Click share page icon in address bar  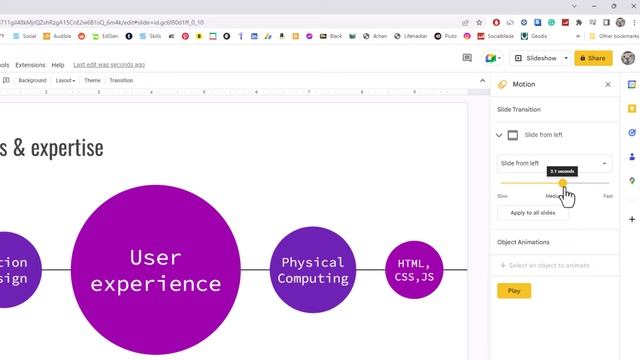coord(465,22)
